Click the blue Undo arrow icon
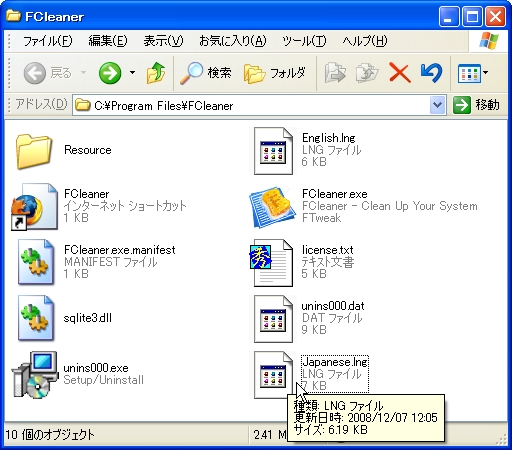This screenshot has width=512, height=450. click(x=432, y=73)
